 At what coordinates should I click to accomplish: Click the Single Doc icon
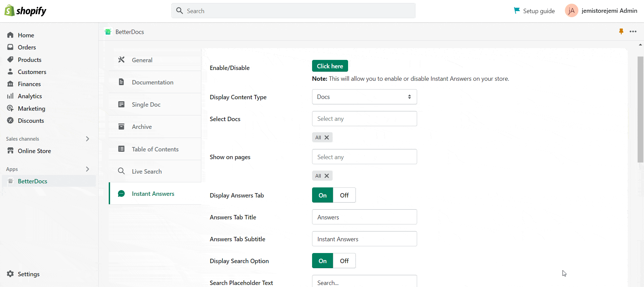tap(122, 104)
